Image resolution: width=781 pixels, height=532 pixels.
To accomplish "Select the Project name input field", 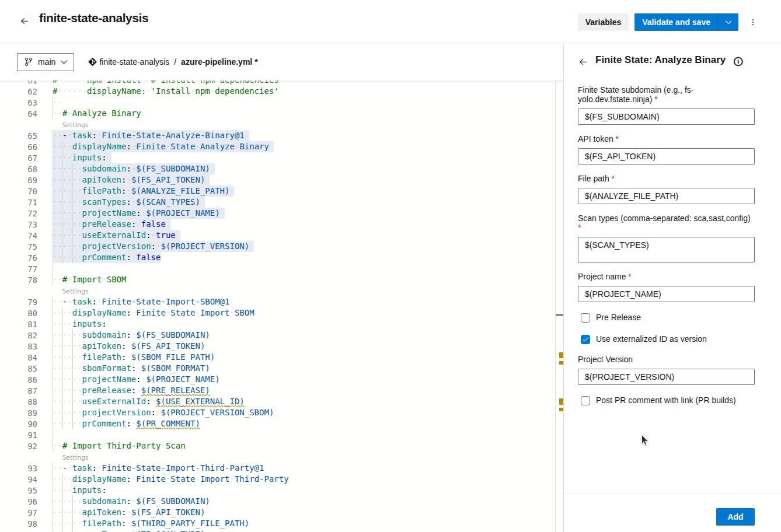I will pos(666,294).
